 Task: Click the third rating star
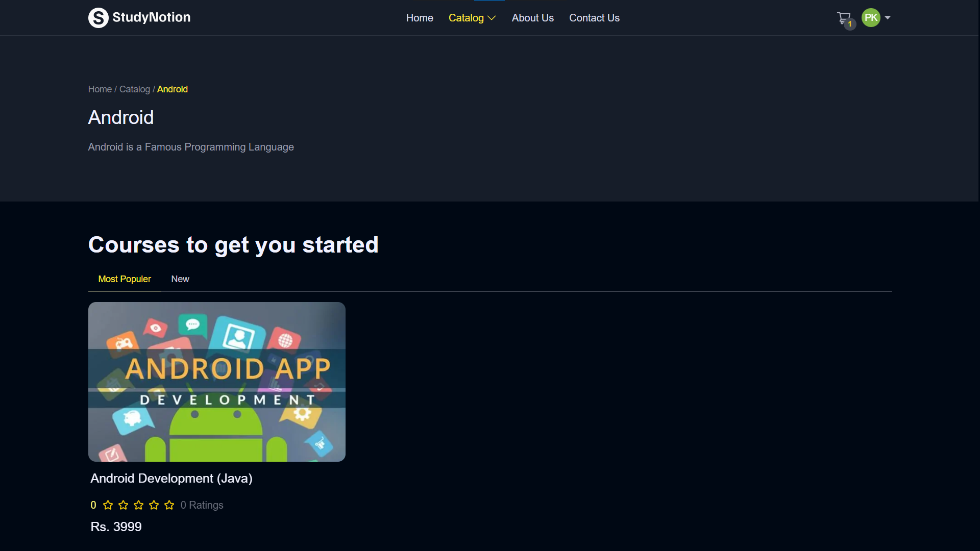pos(138,505)
